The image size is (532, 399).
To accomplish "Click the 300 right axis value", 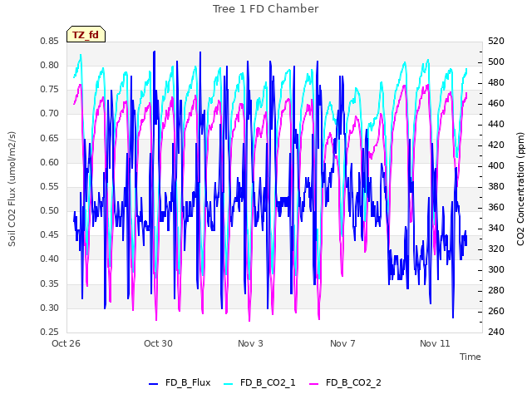I will click(496, 269).
